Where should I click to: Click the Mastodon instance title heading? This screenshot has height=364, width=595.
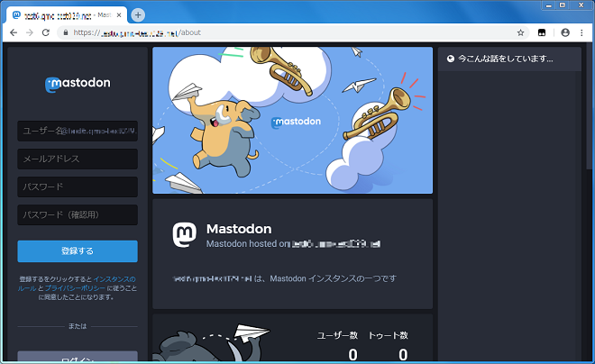point(239,229)
